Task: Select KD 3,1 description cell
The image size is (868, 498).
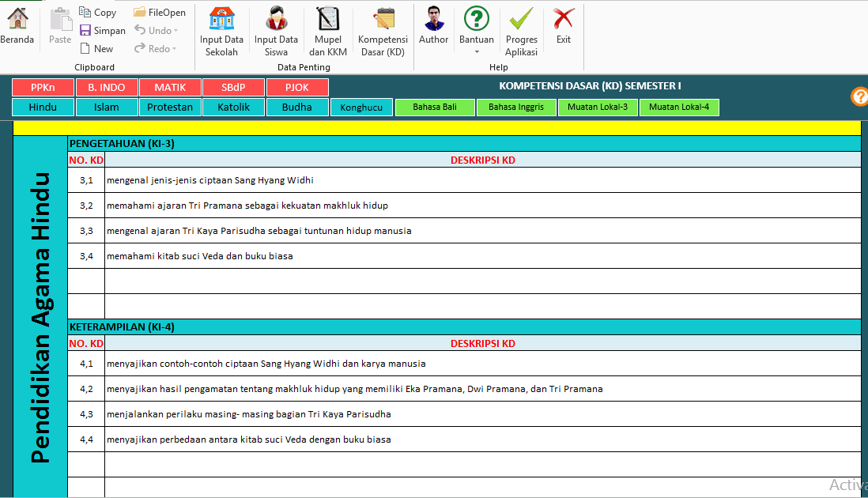Action: [483, 180]
